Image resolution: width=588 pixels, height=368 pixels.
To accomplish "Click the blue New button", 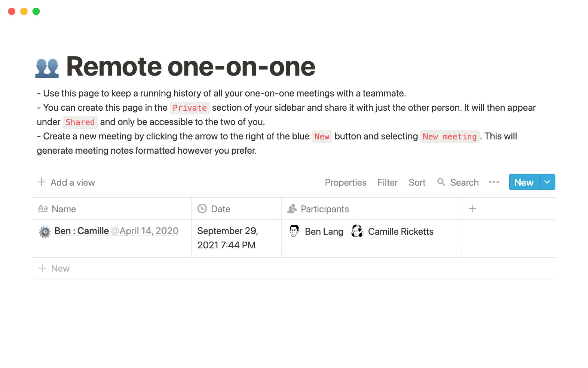I will (524, 182).
